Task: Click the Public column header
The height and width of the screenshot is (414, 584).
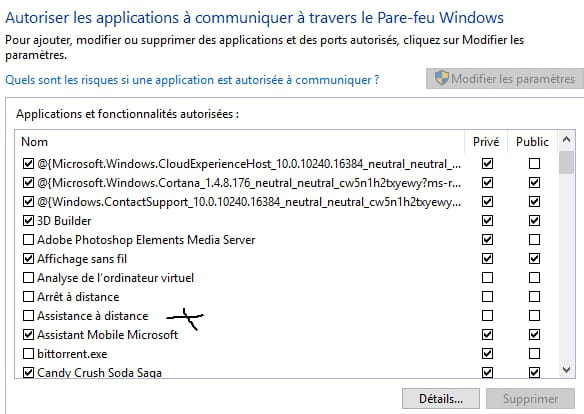Action: 532,141
